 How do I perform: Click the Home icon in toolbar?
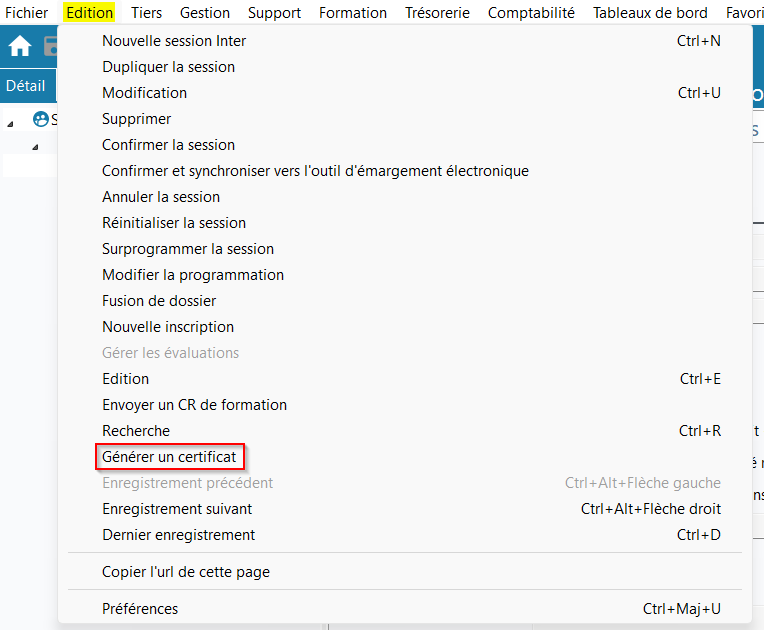coord(20,47)
